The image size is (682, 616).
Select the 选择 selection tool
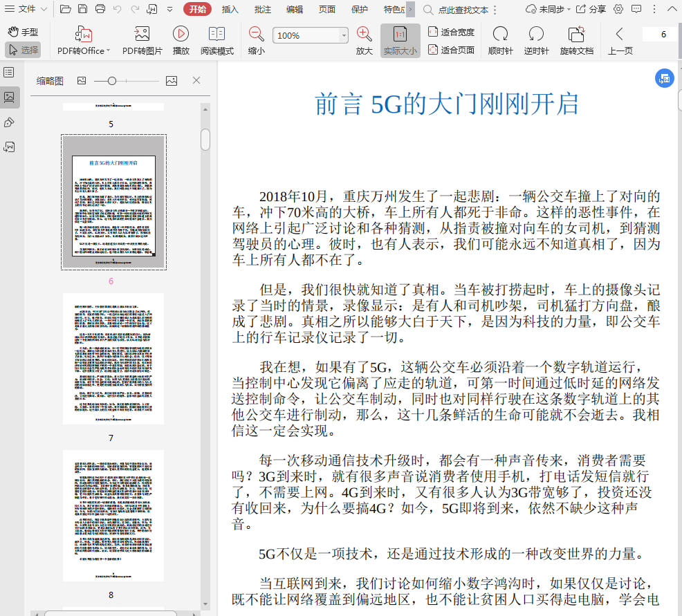pyautogui.click(x=23, y=50)
